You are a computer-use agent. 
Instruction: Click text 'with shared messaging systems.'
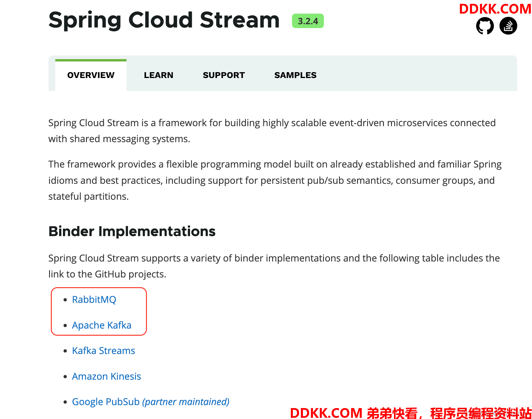click(119, 139)
